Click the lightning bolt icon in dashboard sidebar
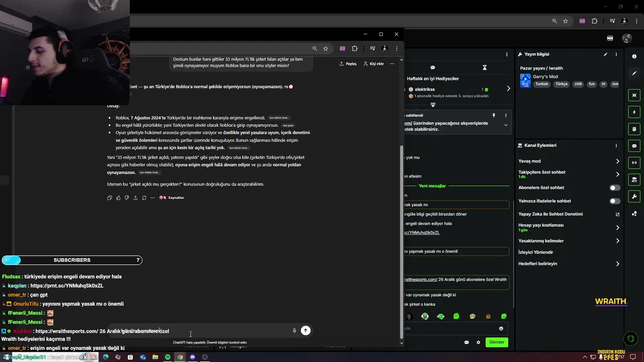 point(634,112)
